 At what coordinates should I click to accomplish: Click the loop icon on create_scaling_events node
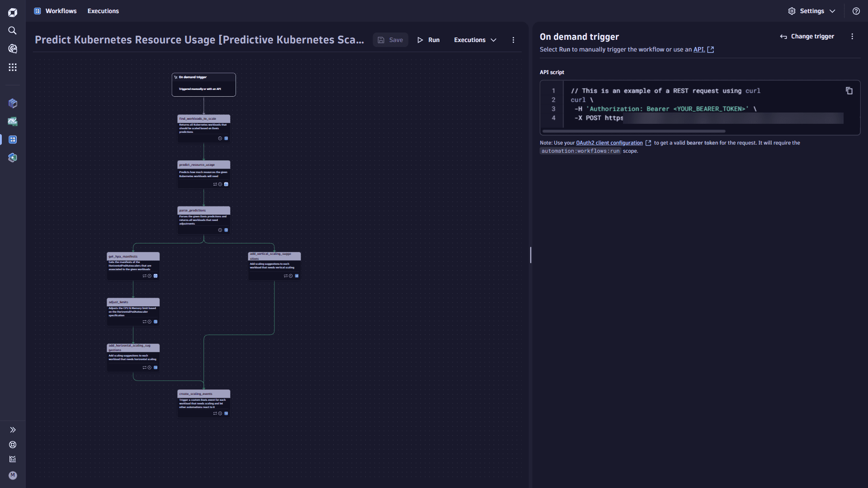215,413
